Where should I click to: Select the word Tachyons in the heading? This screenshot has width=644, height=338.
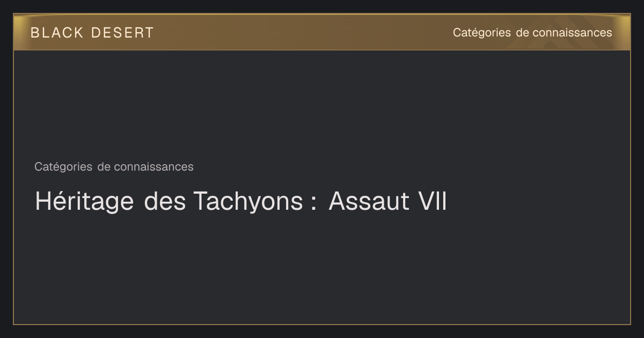(248, 202)
